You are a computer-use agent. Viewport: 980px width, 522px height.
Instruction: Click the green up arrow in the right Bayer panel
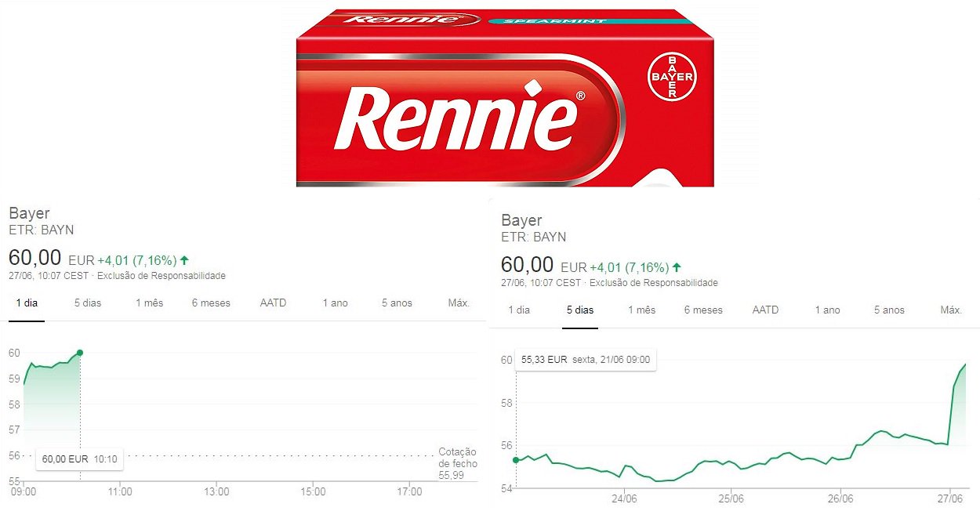pos(677,266)
